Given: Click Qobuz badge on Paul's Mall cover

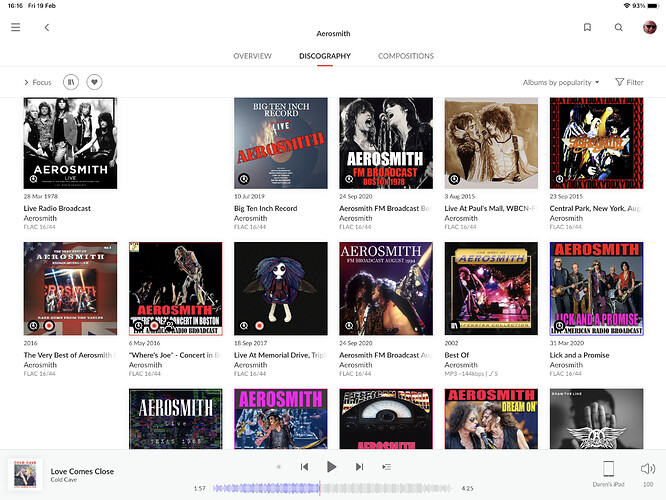Looking at the screenshot, I should point(454,179).
